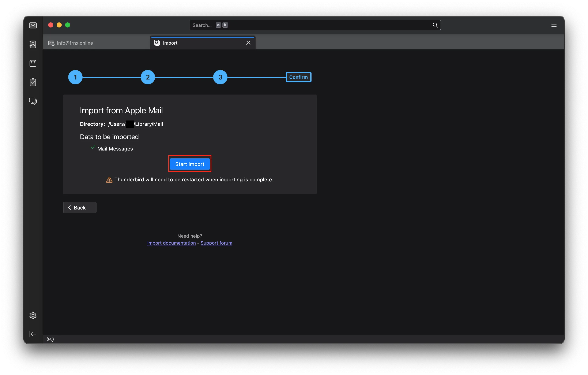Open Import documentation link
The width and height of the screenshot is (588, 375).
coord(171,243)
